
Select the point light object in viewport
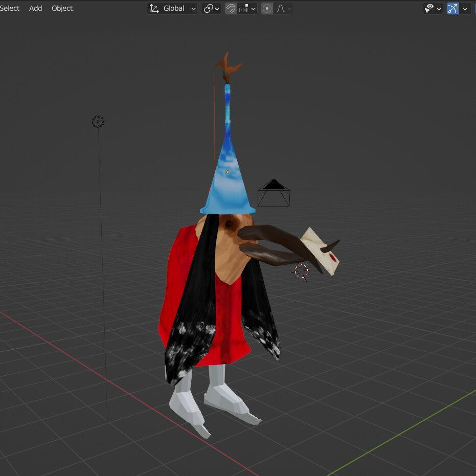pos(98,122)
